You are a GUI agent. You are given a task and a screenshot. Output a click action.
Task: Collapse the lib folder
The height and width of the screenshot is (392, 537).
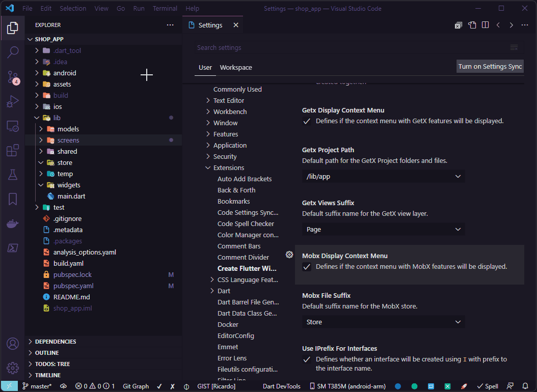click(x=37, y=118)
